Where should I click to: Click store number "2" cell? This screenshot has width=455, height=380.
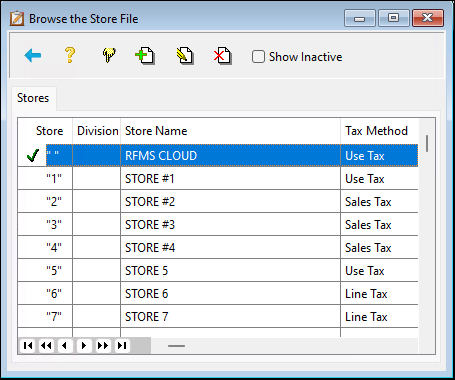[x=45, y=202]
